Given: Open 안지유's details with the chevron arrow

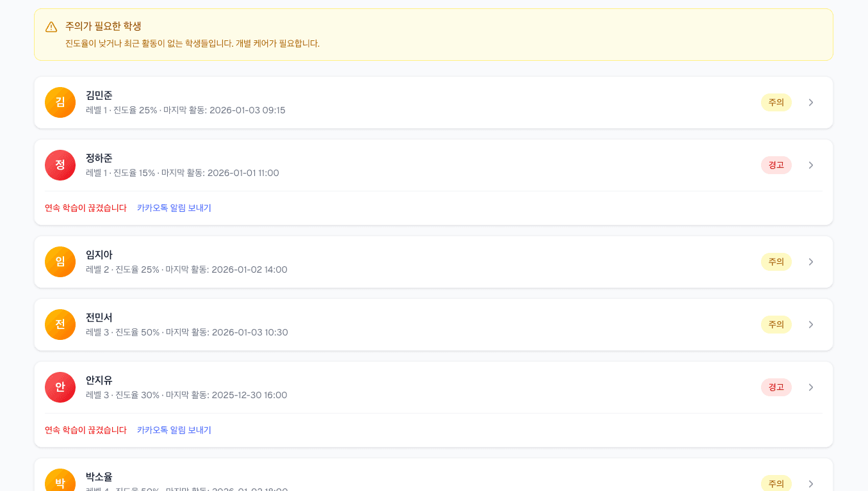Looking at the screenshot, I should click(x=810, y=387).
